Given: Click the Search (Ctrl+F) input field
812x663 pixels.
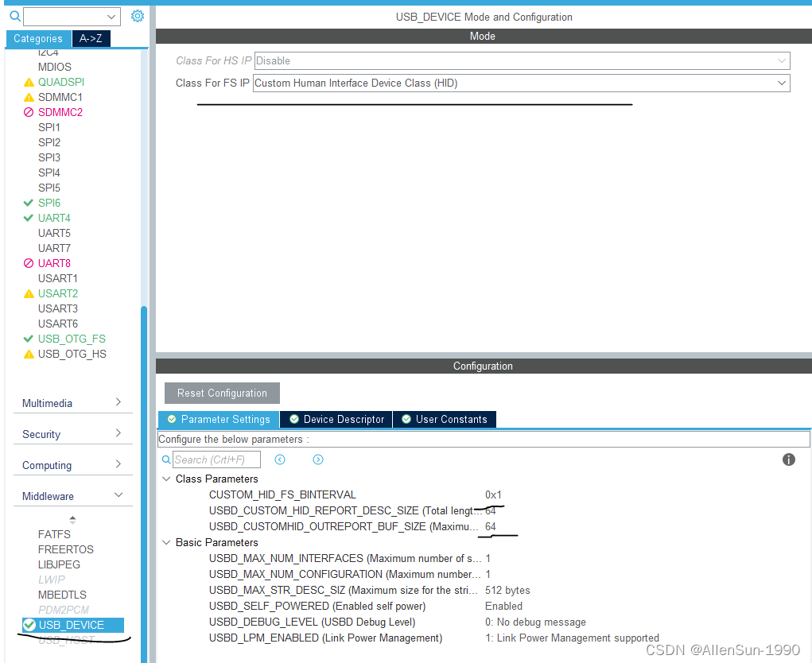Looking at the screenshot, I should coord(215,459).
